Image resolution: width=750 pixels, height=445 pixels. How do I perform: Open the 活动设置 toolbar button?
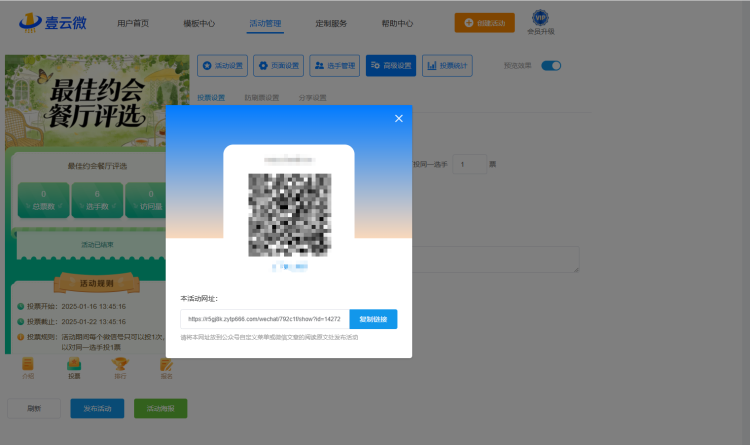pos(222,66)
